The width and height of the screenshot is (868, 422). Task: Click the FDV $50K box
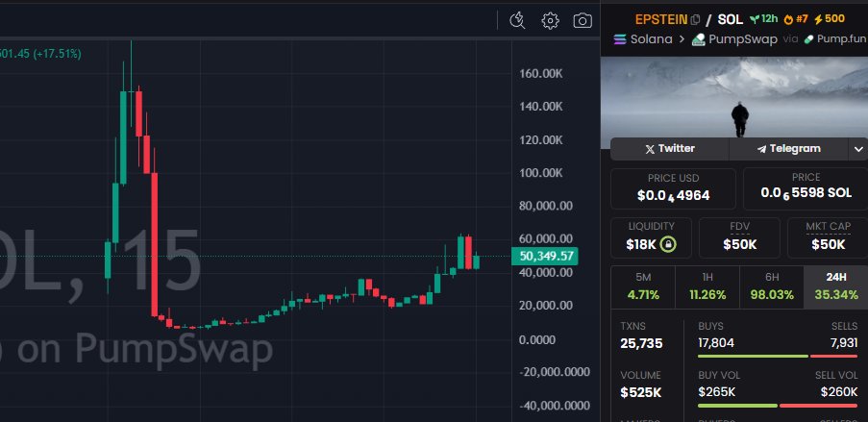pos(739,237)
